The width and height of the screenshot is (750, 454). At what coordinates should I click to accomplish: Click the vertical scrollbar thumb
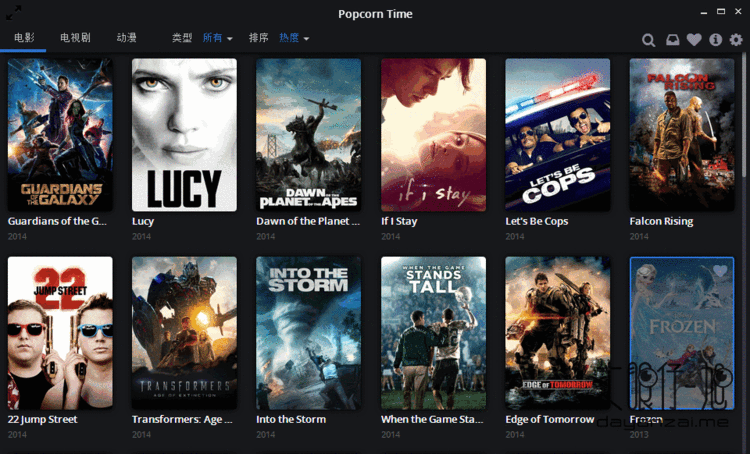(x=744, y=115)
